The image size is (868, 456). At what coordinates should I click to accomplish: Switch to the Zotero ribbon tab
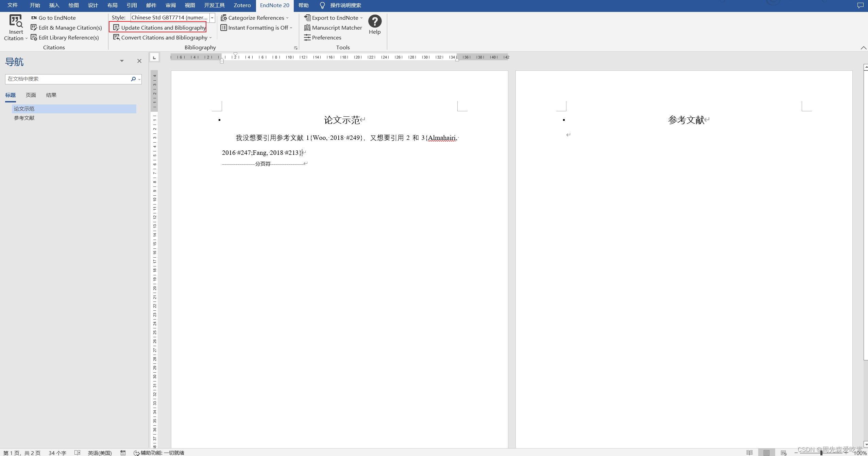(242, 5)
